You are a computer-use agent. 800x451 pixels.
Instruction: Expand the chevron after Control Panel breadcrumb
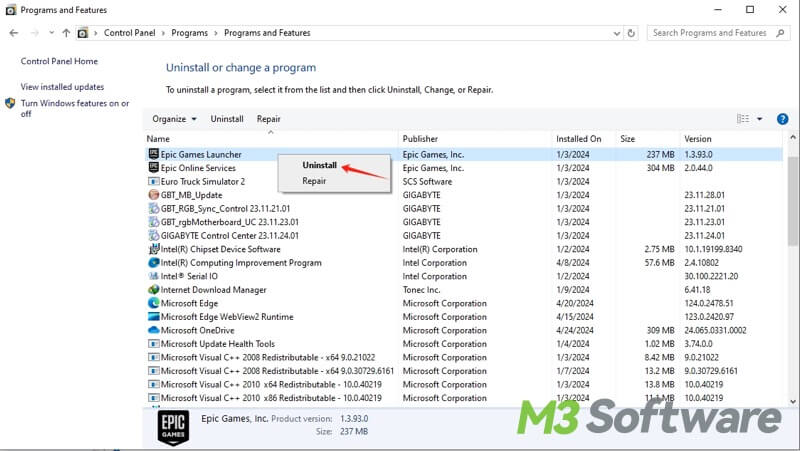click(163, 33)
